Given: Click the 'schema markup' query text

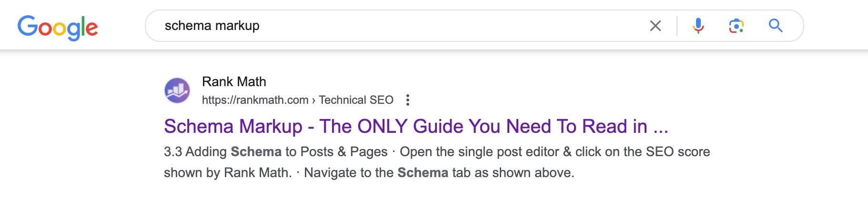Looking at the screenshot, I should (x=212, y=26).
